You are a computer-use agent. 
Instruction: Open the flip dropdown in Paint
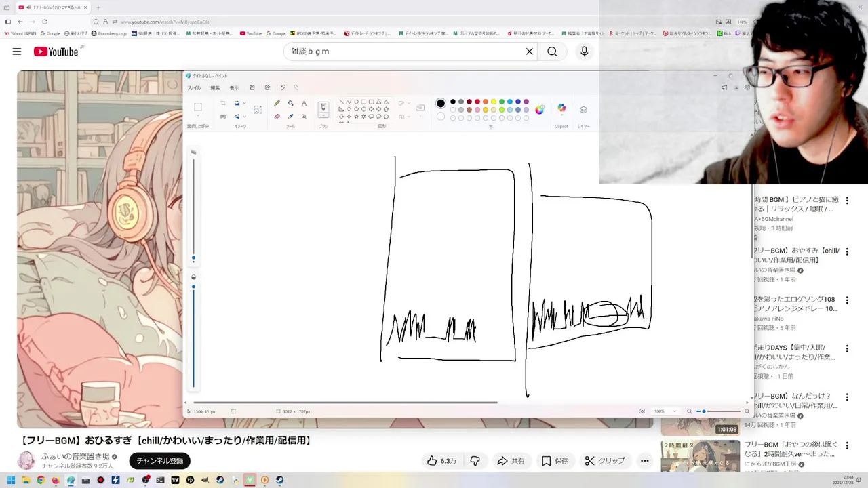[x=244, y=116]
